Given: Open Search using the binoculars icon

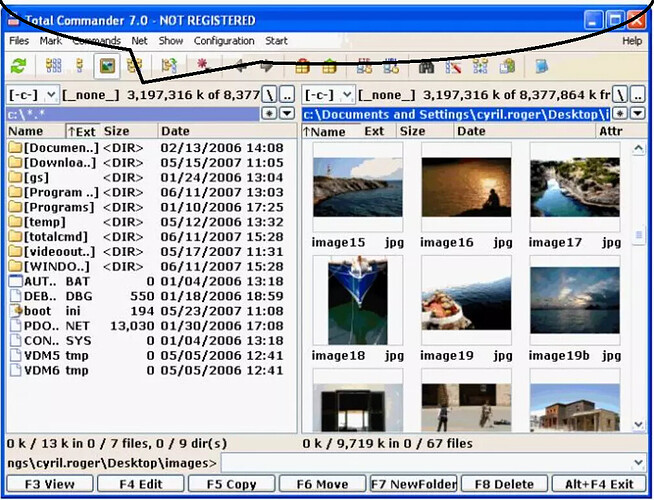Looking at the screenshot, I should 427,66.
